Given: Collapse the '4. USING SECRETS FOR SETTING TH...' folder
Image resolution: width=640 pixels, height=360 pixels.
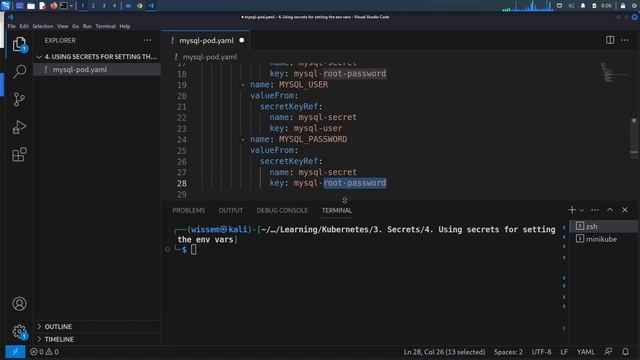Looking at the screenshot, I should tap(97, 56).
